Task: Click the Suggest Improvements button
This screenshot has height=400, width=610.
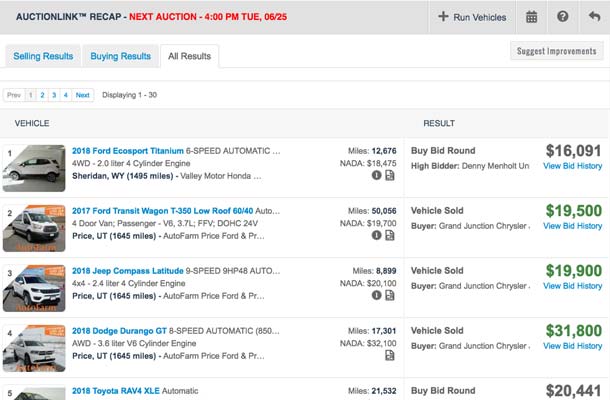Action: tap(557, 51)
